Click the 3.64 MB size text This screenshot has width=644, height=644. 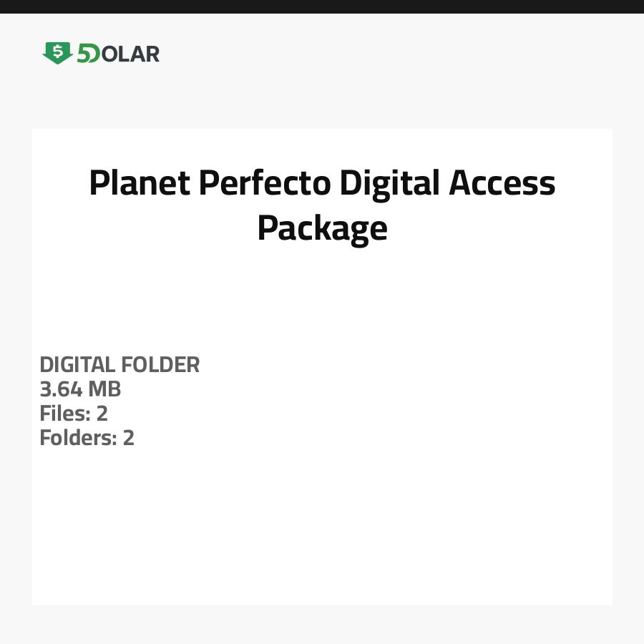(x=80, y=389)
